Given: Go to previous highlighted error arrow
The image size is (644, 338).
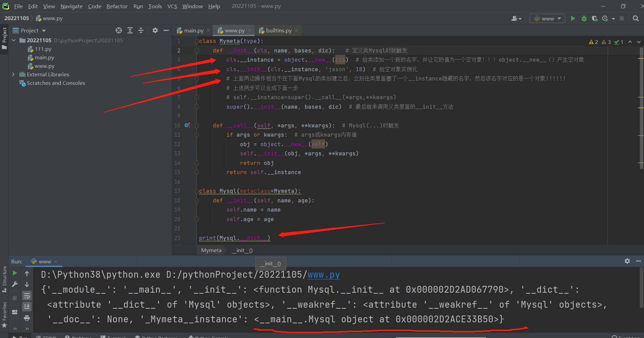Looking at the screenshot, I should coord(630,42).
